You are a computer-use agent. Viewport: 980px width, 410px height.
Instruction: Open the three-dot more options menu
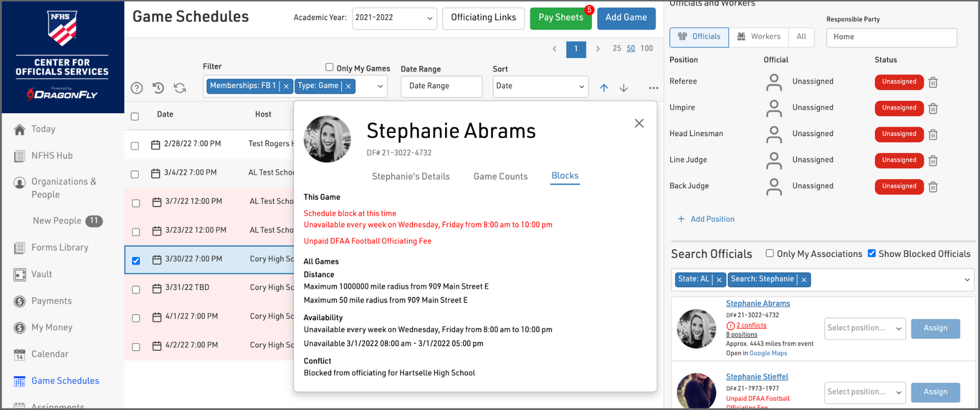(653, 88)
